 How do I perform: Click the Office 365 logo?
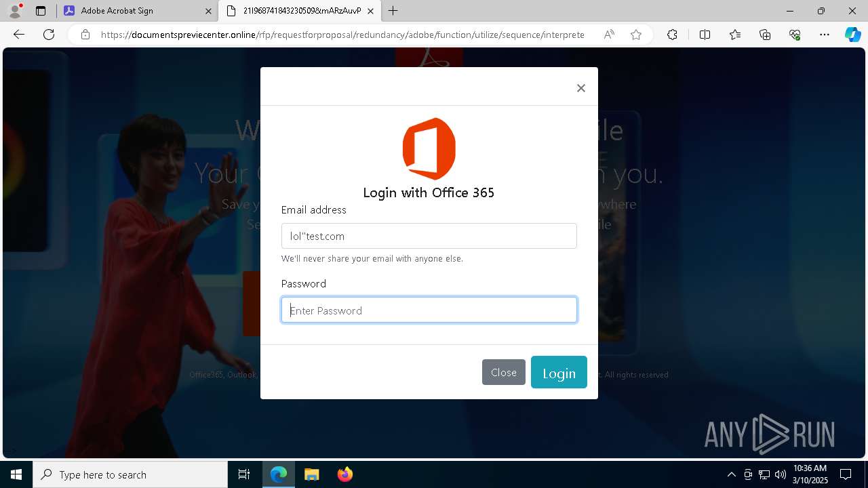429,148
